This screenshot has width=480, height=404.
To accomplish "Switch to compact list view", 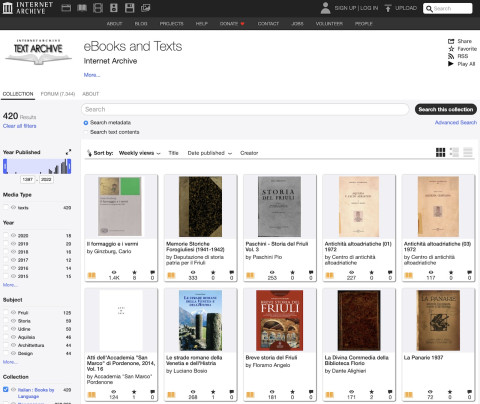I will click(x=468, y=152).
